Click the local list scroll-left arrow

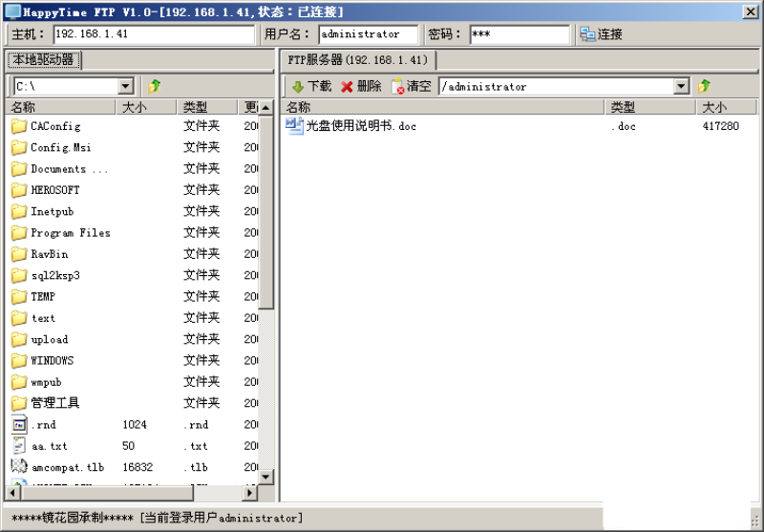pos(12,493)
